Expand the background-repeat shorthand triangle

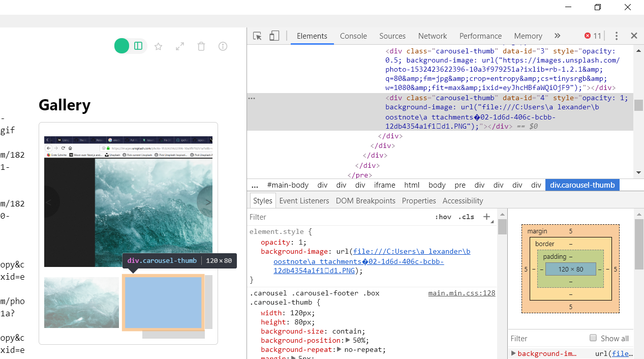point(339,349)
